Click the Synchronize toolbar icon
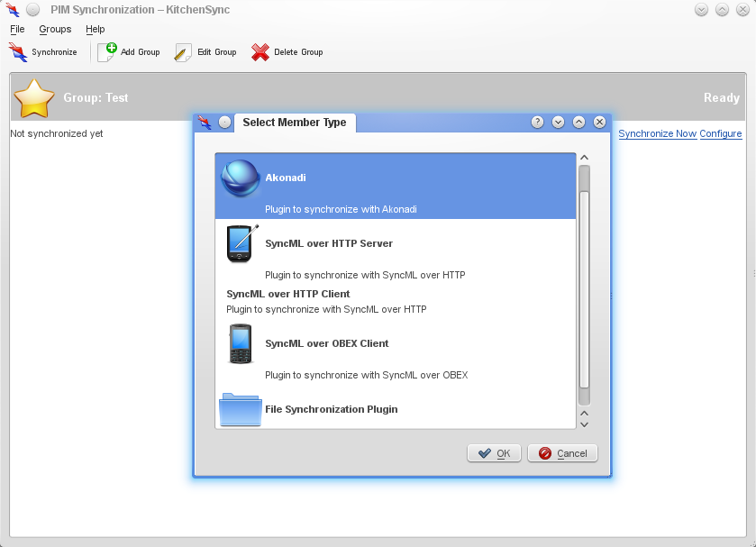Screen dimensions: 756x547 (x=18, y=52)
